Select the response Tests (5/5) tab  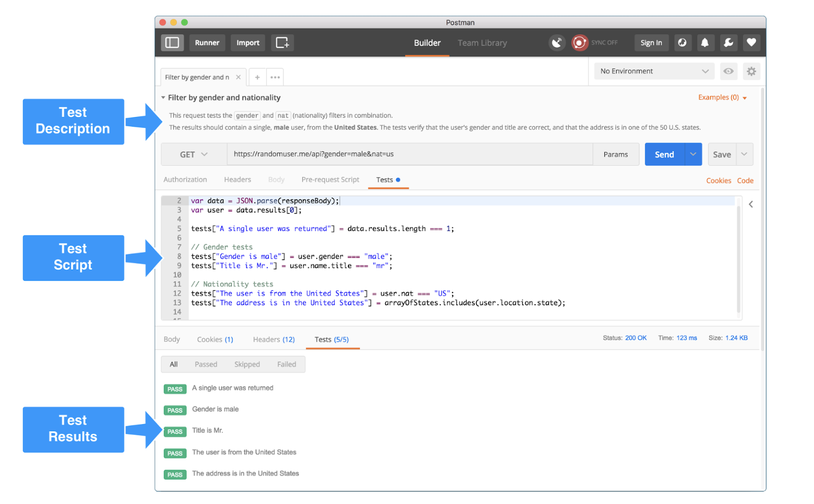click(x=332, y=339)
